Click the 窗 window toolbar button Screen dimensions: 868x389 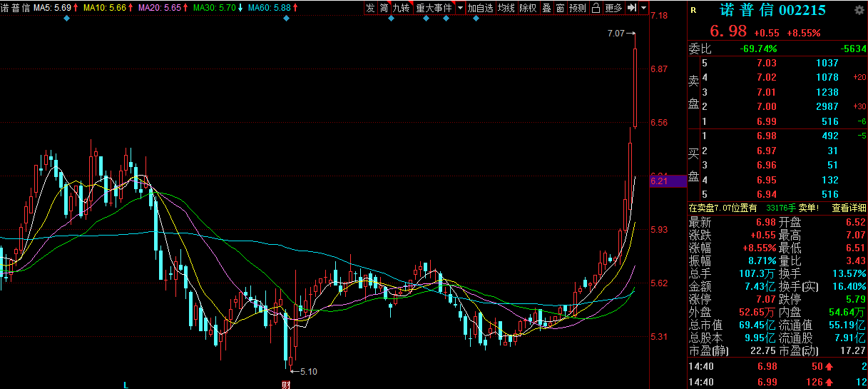[560, 8]
